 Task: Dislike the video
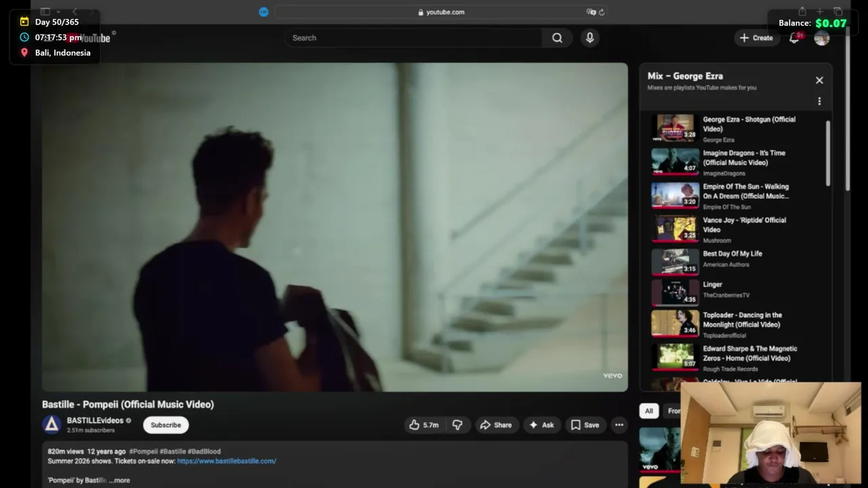(458, 425)
